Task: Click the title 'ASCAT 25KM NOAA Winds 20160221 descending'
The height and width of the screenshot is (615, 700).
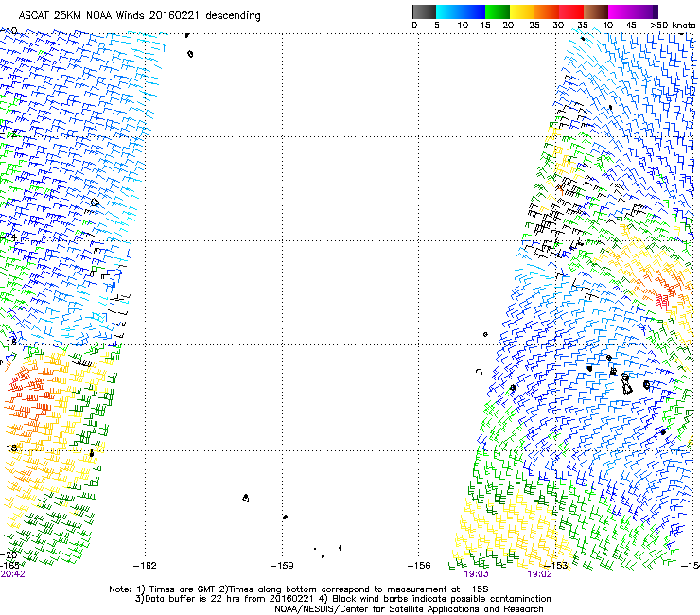Action: coord(139,16)
